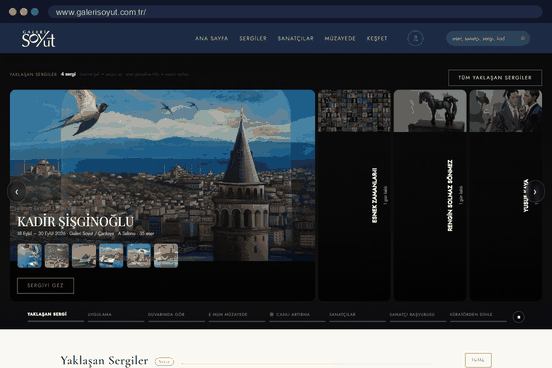
Task: Stop the slideshow with round button
Action: point(519,317)
